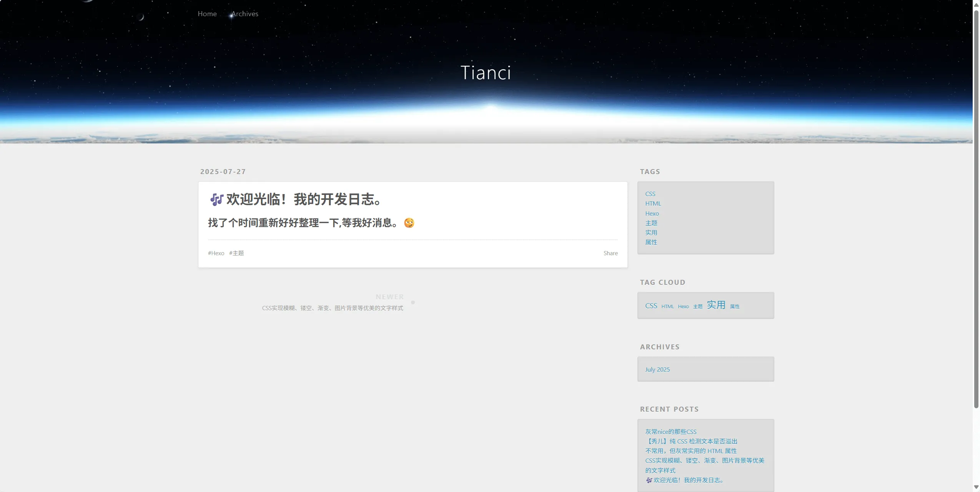Image resolution: width=980 pixels, height=492 pixels.
Task: Select Hexo in the Tags list
Action: tap(652, 214)
